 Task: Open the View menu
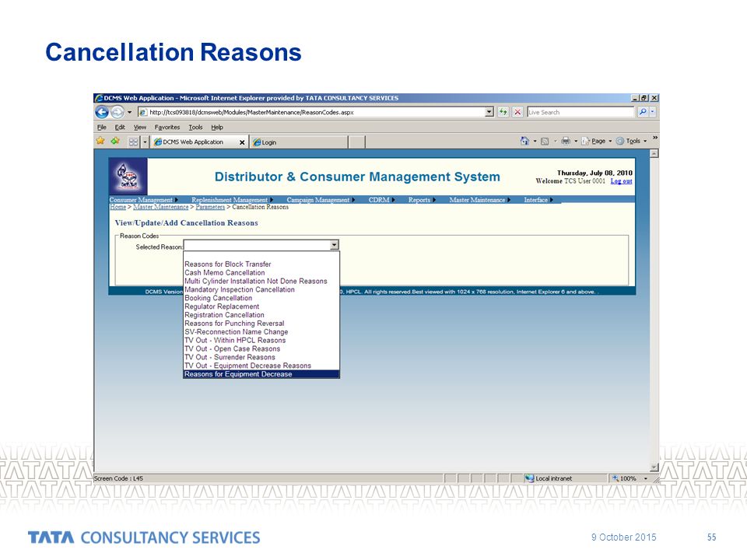tap(139, 127)
